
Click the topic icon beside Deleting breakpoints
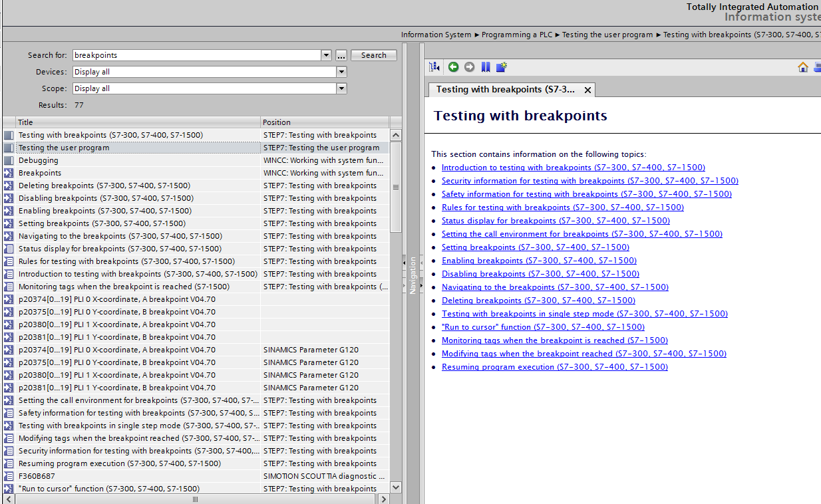[x=9, y=186]
